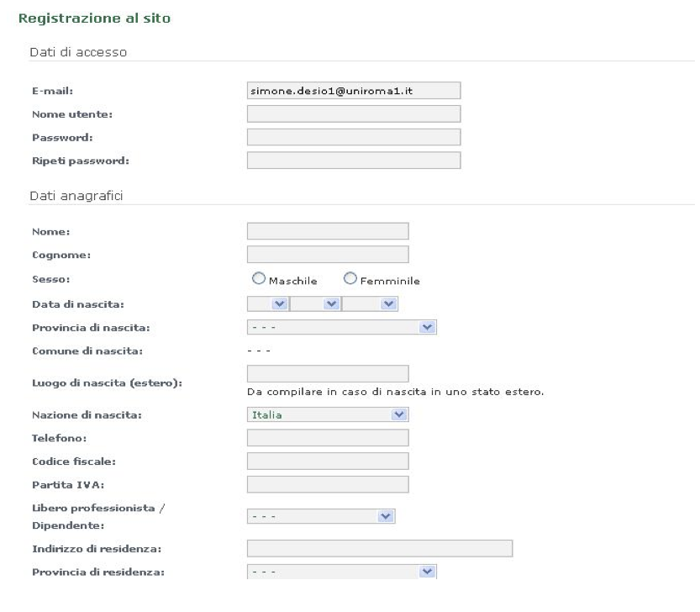Select the Femminile radio button
Viewport: 700px width, 612px height.
350,278
